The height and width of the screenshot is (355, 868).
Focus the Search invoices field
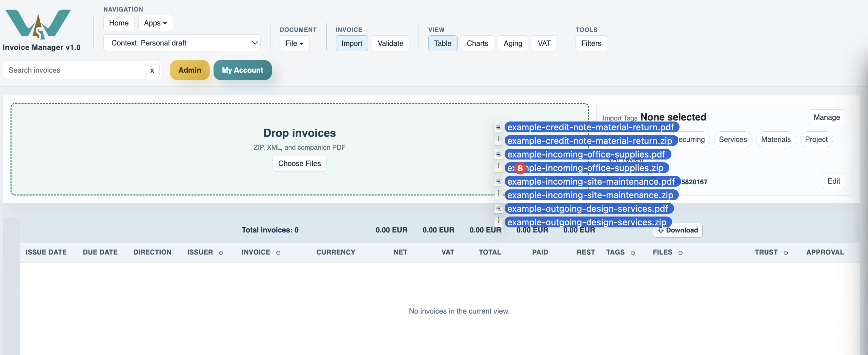tap(75, 70)
